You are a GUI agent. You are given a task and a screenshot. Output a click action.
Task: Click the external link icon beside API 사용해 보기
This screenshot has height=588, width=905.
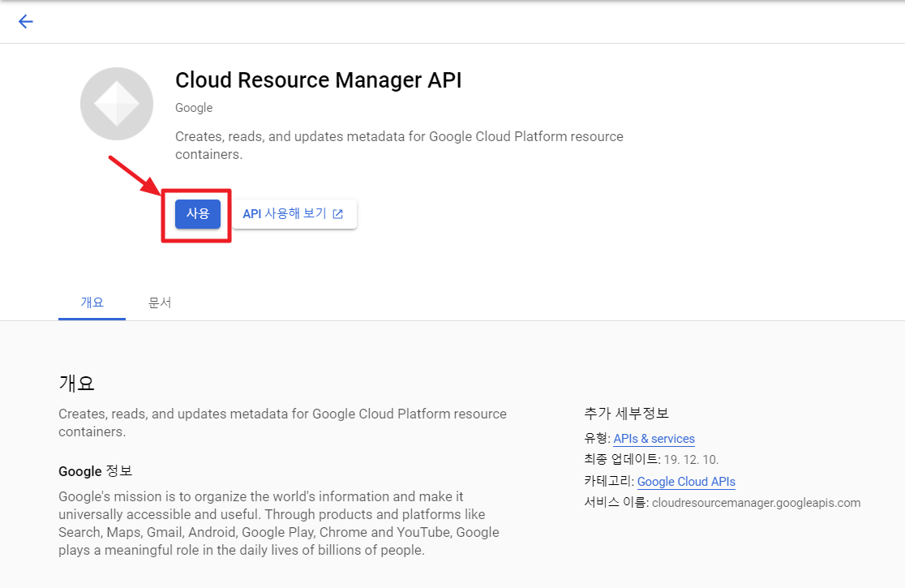tap(338, 214)
